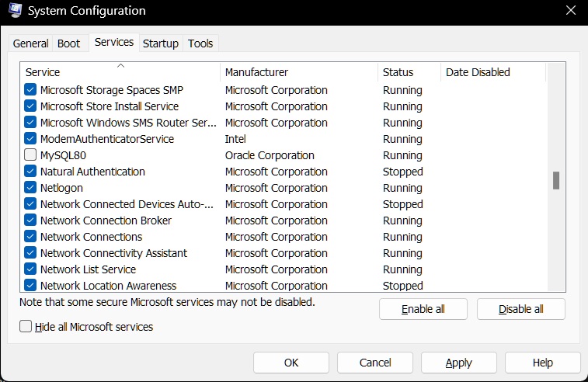The width and height of the screenshot is (588, 382).
Task: Click the Disable all button
Action: (x=521, y=309)
